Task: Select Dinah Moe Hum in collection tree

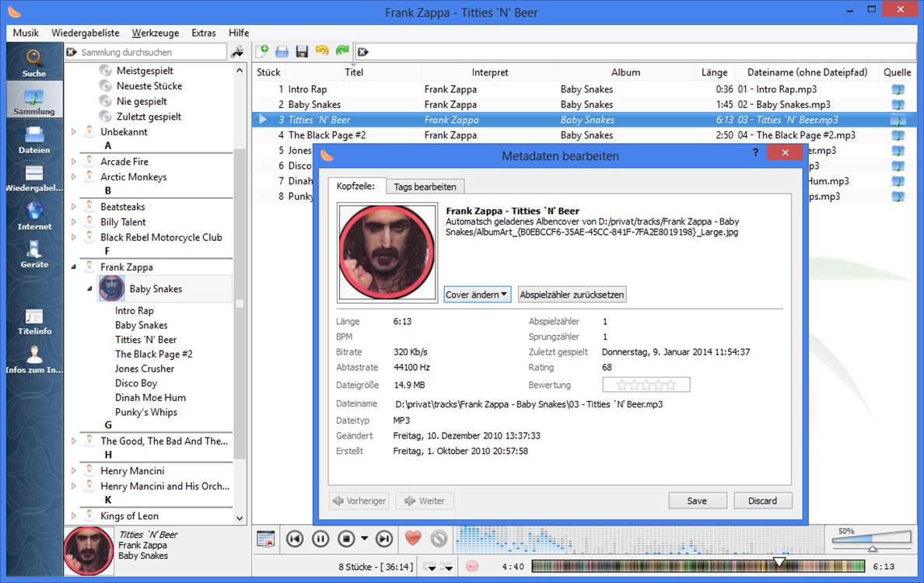Action: click(x=150, y=397)
